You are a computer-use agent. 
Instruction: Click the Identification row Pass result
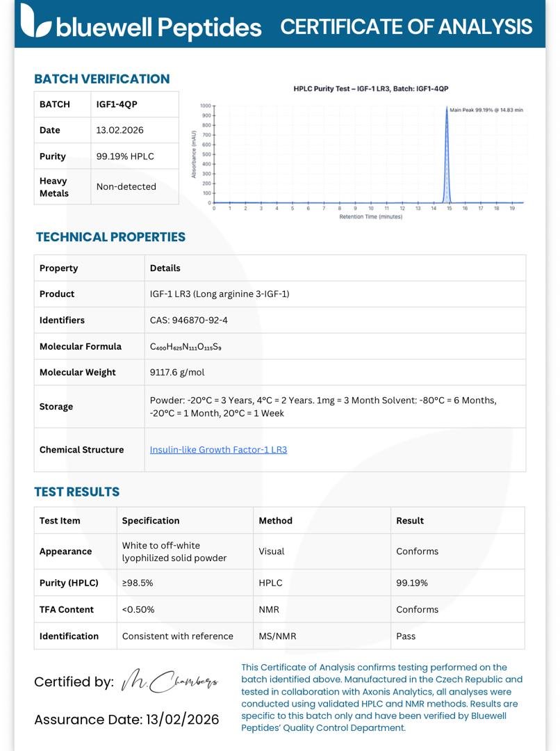coord(405,636)
